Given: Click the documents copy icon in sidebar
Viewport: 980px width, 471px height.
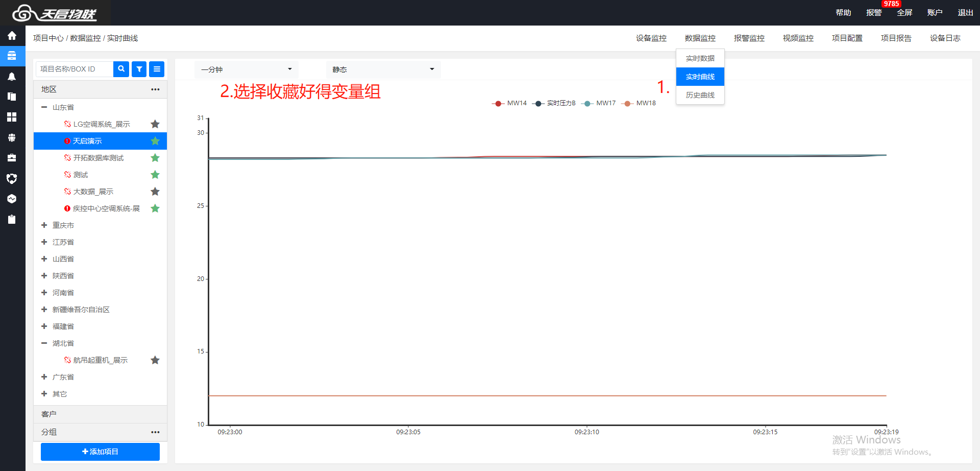Looking at the screenshot, I should tap(12, 97).
